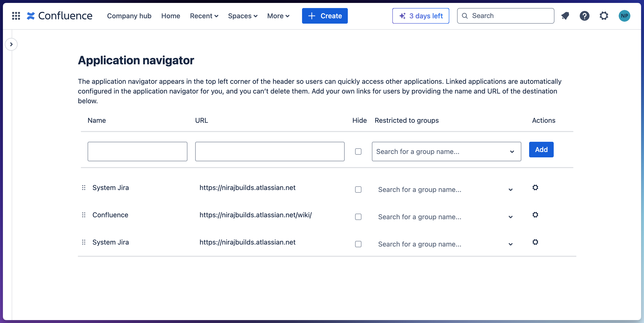644x323 pixels.
Task: Open actions gear for Confluence row
Action: coord(535,215)
